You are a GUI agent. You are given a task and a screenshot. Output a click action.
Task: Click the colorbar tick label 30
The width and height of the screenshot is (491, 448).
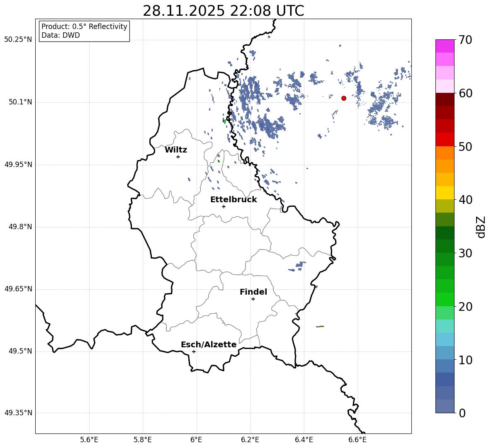tap(465, 253)
